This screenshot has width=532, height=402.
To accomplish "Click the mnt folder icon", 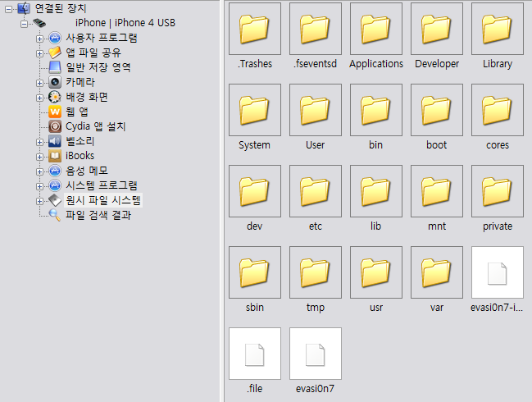I will pos(437,191).
